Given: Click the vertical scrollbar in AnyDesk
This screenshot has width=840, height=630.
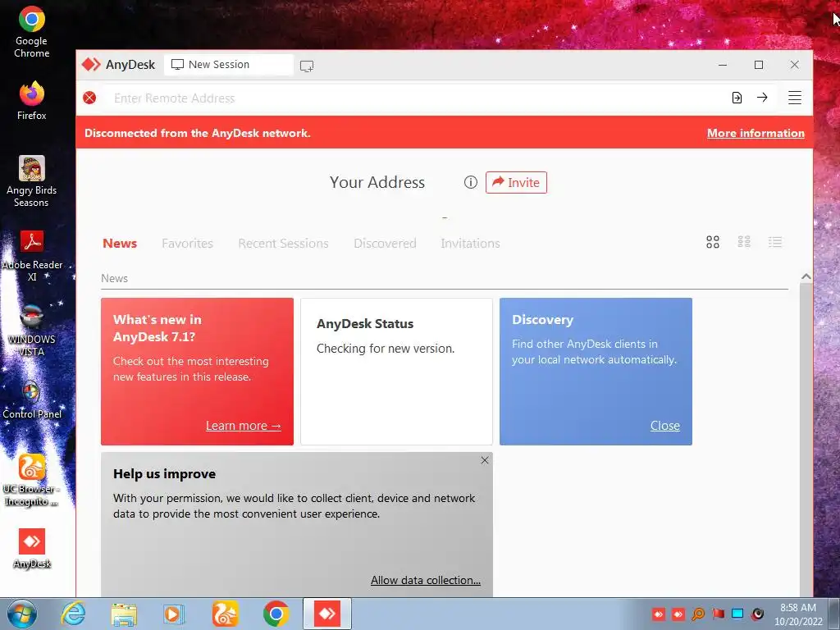Looking at the screenshot, I should coord(806,440).
